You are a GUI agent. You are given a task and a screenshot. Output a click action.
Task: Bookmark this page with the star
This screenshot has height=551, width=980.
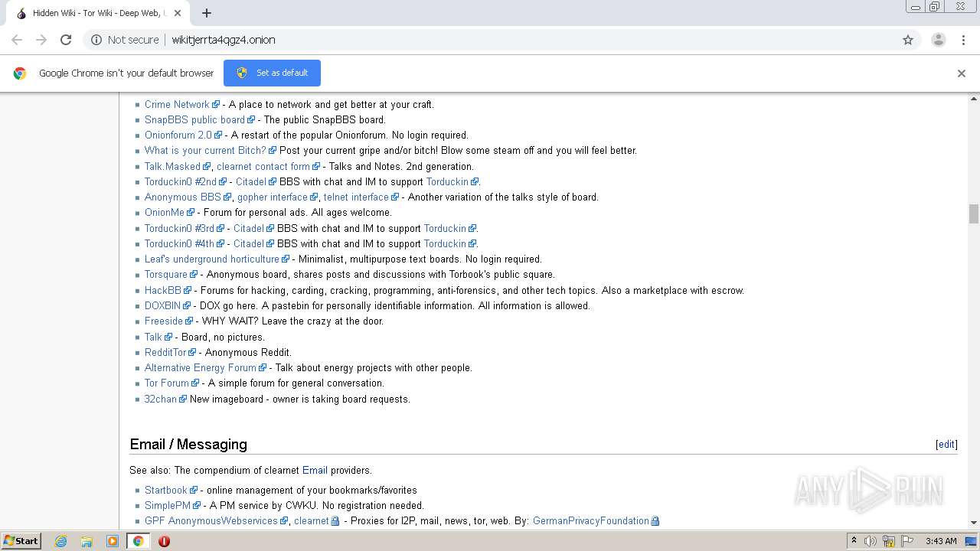[908, 40]
